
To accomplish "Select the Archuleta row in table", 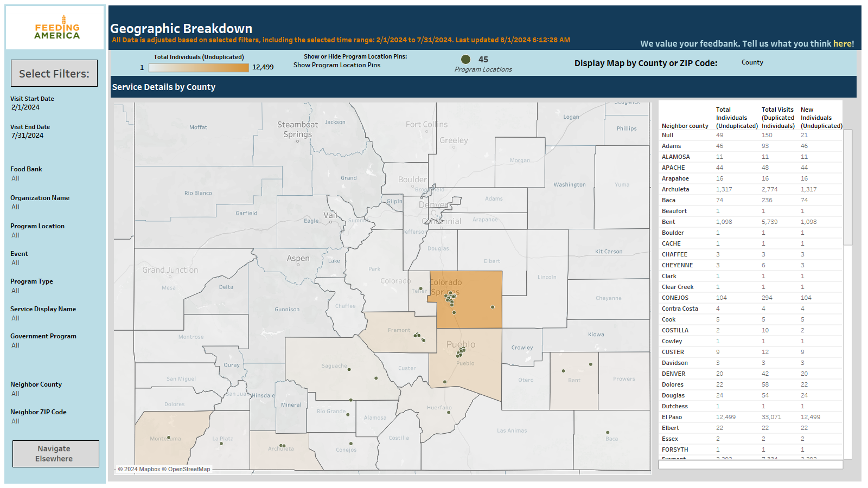I will coord(751,189).
